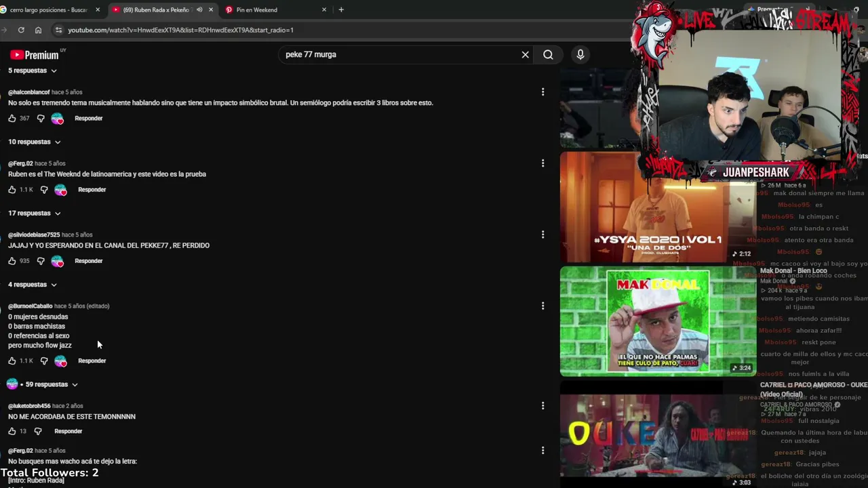
Task: Reply to 'The Weeknd de latinoamerica' comment
Action: coord(92,190)
